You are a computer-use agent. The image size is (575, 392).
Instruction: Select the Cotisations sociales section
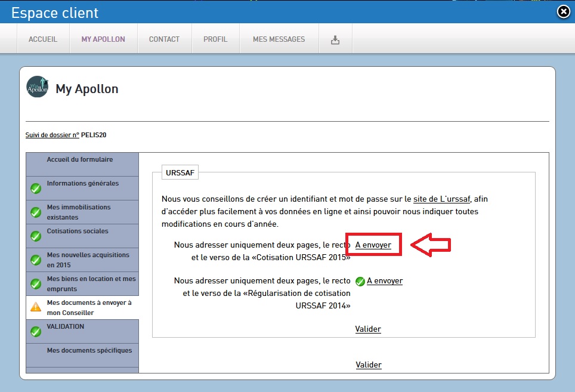[82, 236]
